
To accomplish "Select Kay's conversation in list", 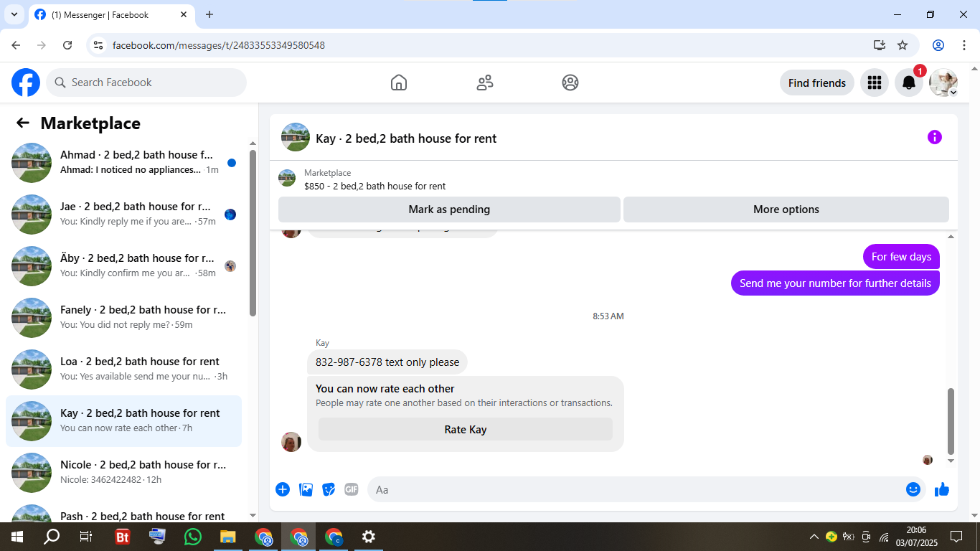I will click(123, 421).
